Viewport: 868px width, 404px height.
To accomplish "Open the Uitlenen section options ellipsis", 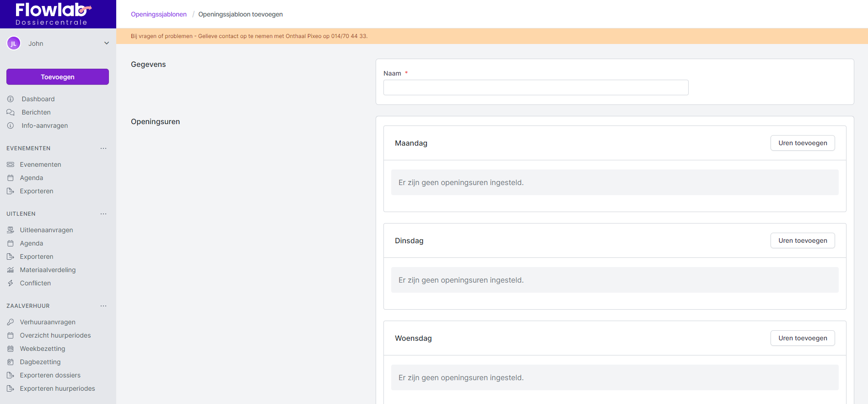I will (103, 214).
